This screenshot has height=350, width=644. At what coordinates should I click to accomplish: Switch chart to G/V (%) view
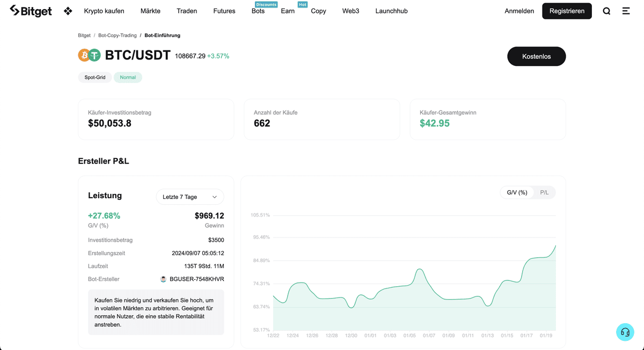(517, 192)
